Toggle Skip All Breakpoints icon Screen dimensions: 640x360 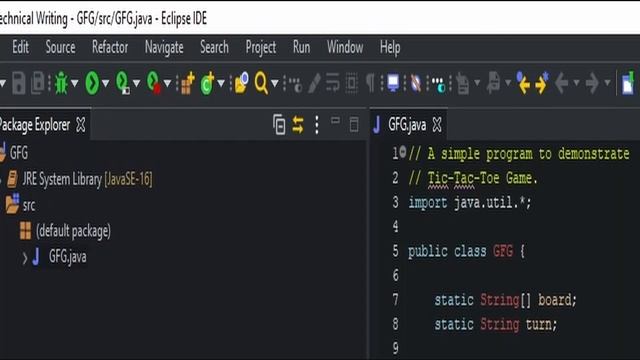pos(416,83)
